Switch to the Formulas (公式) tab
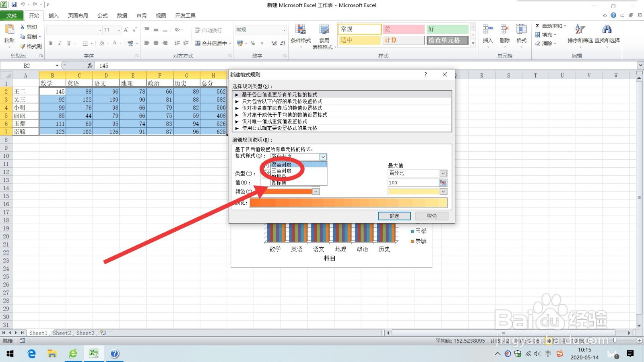The image size is (644, 362). (103, 16)
